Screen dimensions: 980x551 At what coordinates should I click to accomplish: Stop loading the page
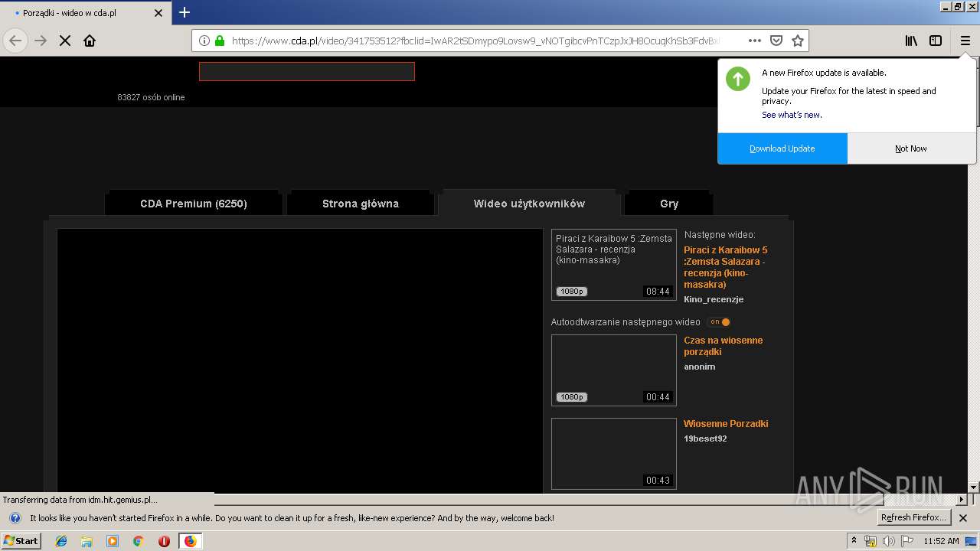point(65,41)
